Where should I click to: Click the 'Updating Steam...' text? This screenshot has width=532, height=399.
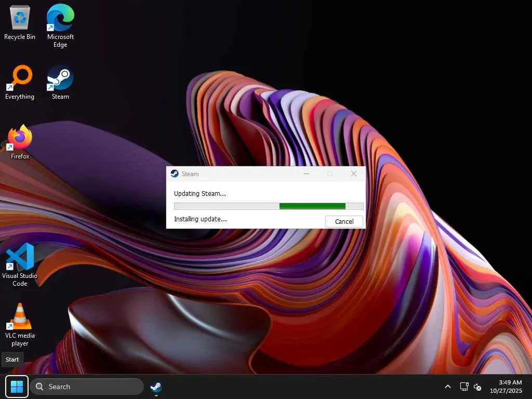200,194
